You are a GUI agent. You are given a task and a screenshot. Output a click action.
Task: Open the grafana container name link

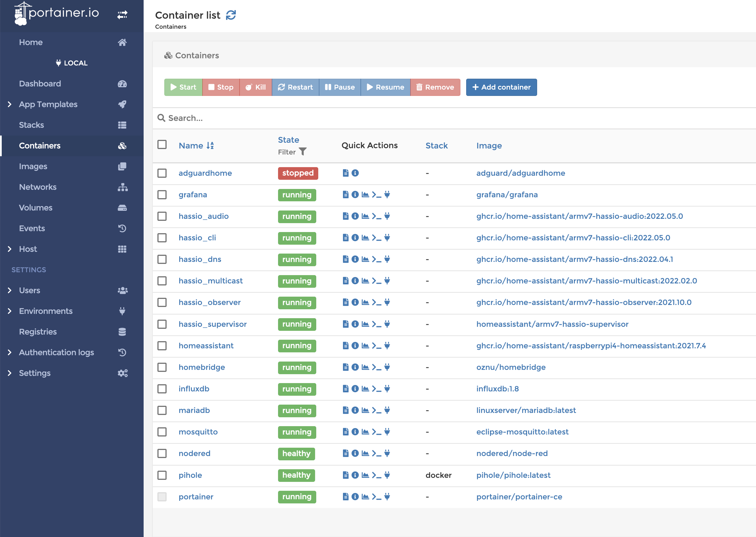pos(193,195)
